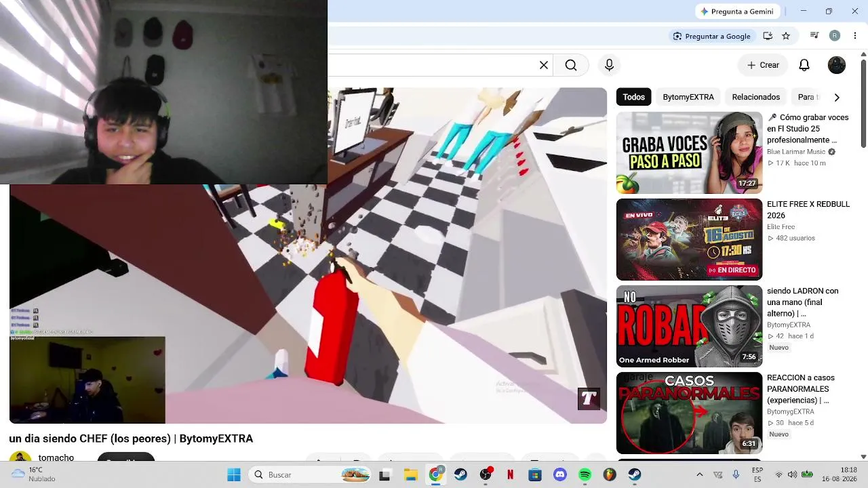Click Pregunta a Gemini button

click(x=737, y=12)
